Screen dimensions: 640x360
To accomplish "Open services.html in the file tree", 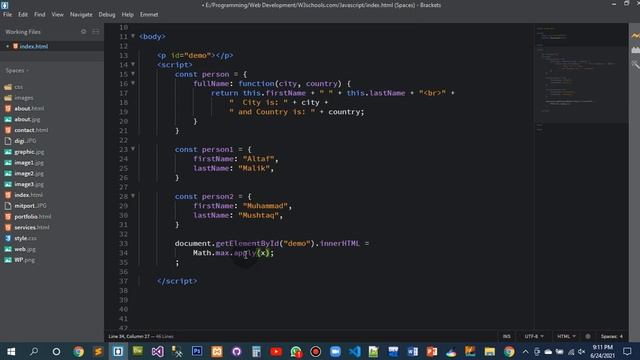I will click(x=31, y=227).
